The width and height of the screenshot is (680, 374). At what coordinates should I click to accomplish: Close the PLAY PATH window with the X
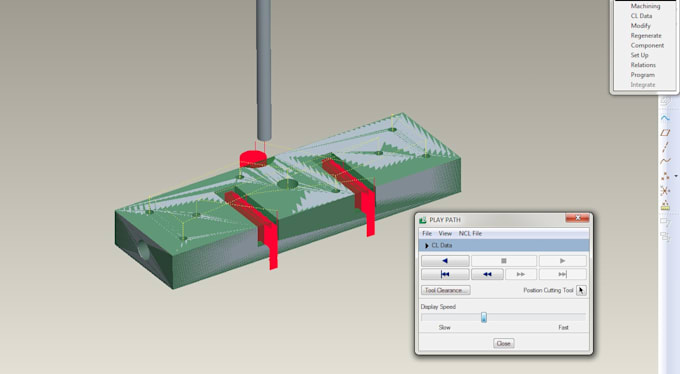pyautogui.click(x=578, y=218)
